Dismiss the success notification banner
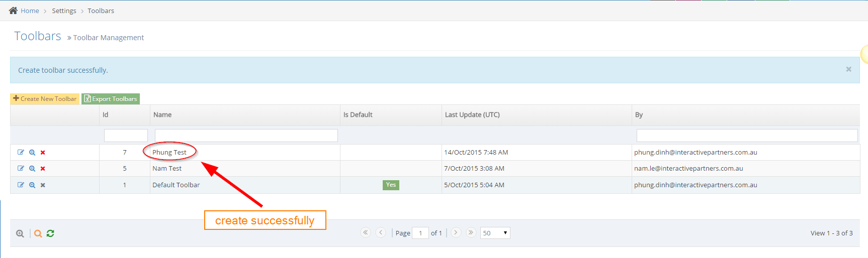Viewport: 868px width, 258px height. pyautogui.click(x=848, y=69)
